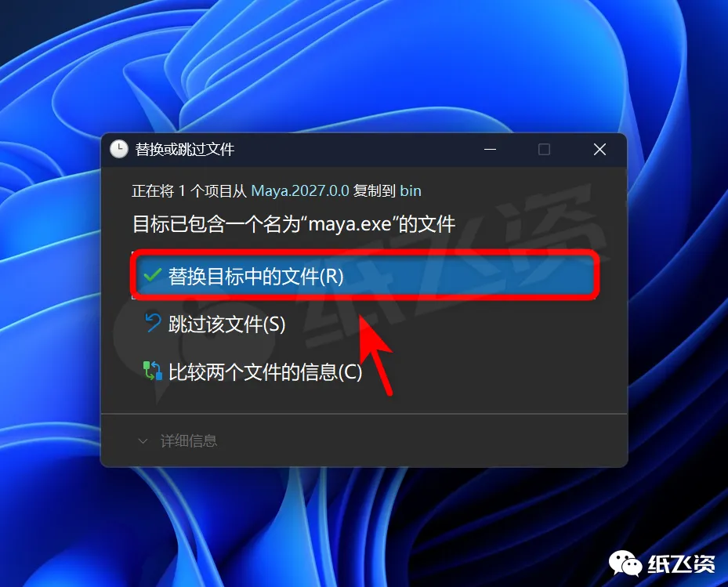
Task: Click the maya.exe conflict heading text
Action: [293, 224]
